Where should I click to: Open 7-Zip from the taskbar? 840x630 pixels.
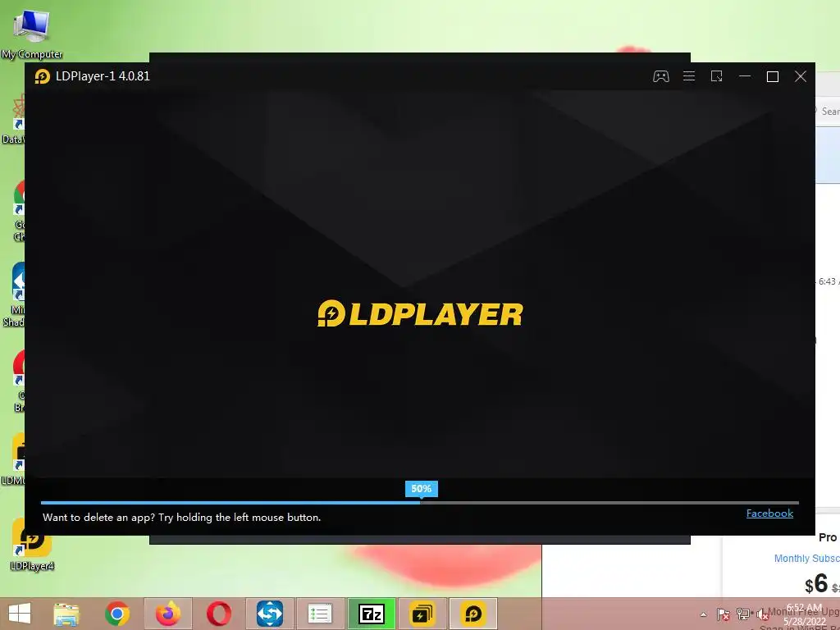point(372,614)
